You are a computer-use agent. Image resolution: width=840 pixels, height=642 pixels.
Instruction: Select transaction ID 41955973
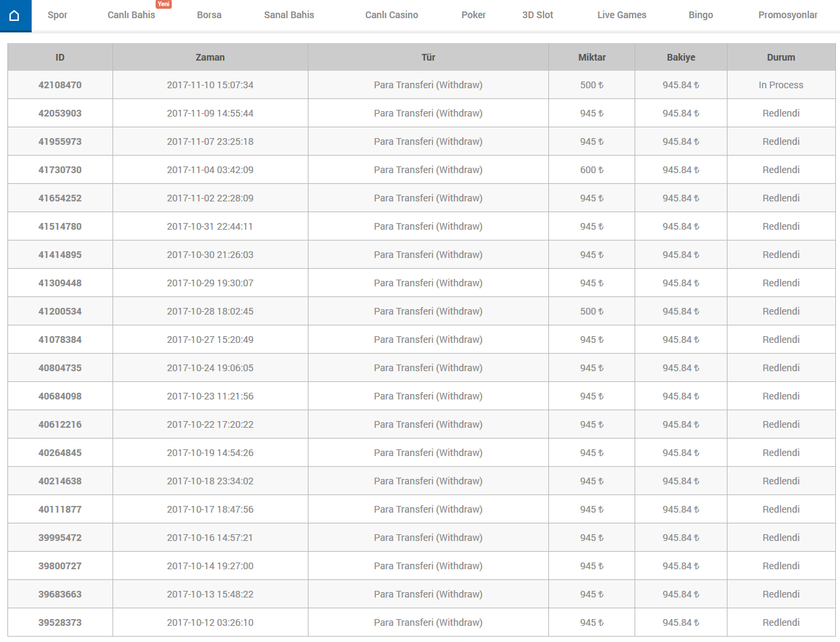[60, 141]
